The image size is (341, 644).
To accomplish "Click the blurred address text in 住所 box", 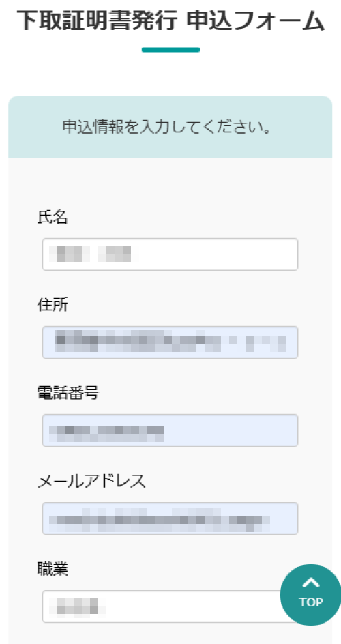I will pyautogui.click(x=170, y=342).
